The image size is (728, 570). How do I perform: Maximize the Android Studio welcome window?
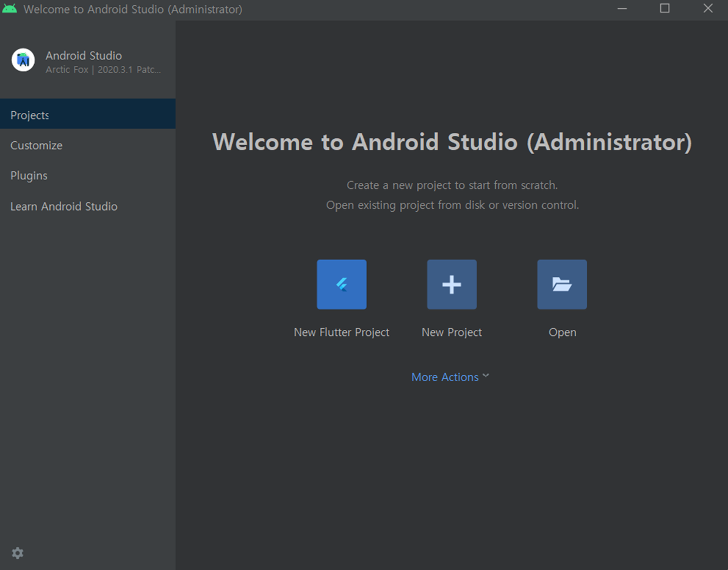coord(665,9)
